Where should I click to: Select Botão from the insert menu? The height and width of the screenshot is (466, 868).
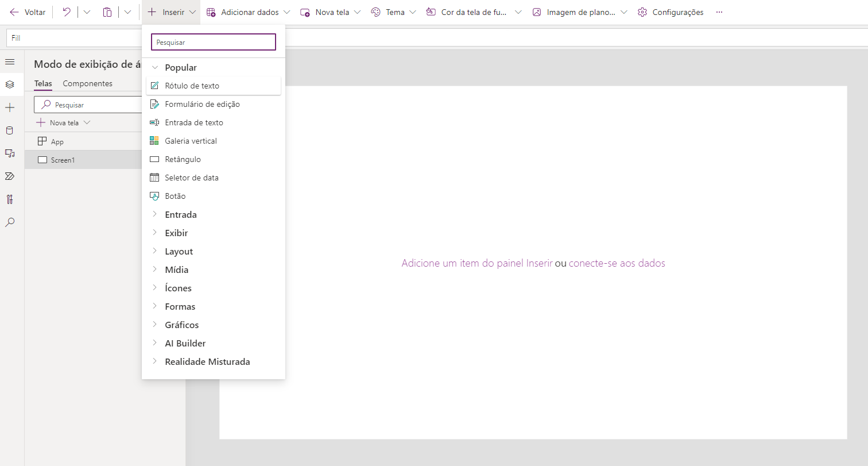tap(175, 197)
